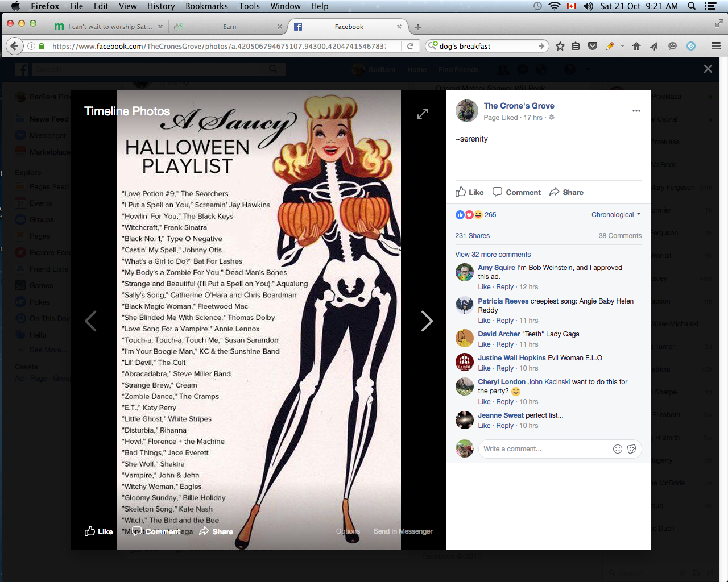Screen dimensions: 728x582
Task: Open Cheryl London's profile
Action: click(x=502, y=382)
